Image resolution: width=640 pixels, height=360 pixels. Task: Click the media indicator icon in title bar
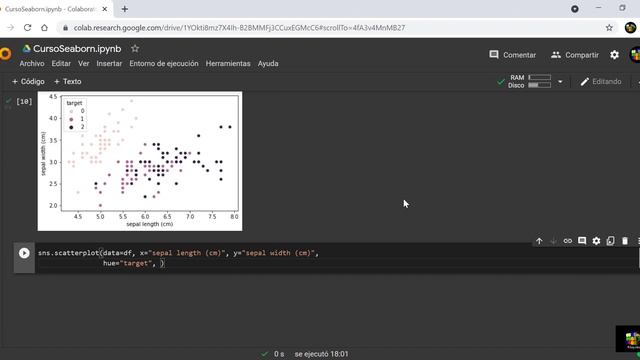click(x=575, y=9)
